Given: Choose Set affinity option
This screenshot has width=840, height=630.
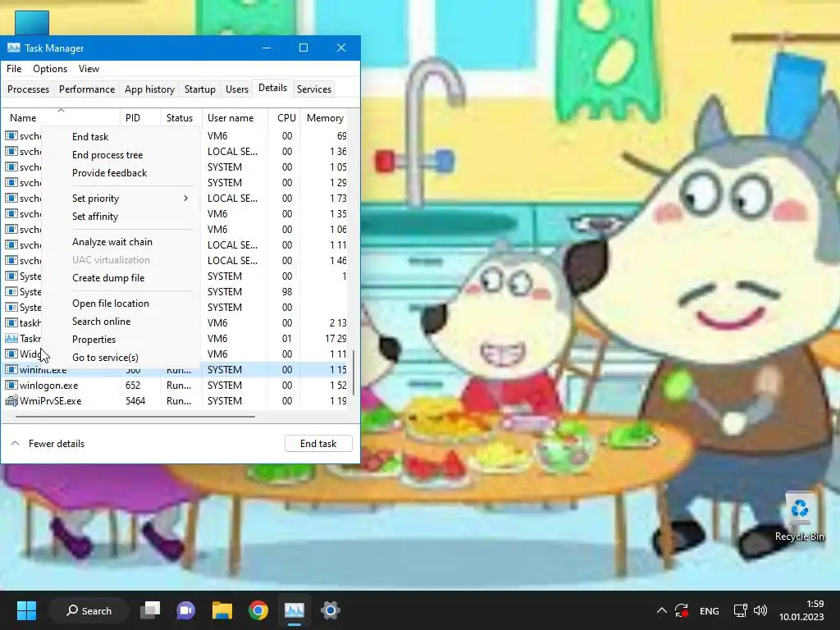Looking at the screenshot, I should [95, 217].
